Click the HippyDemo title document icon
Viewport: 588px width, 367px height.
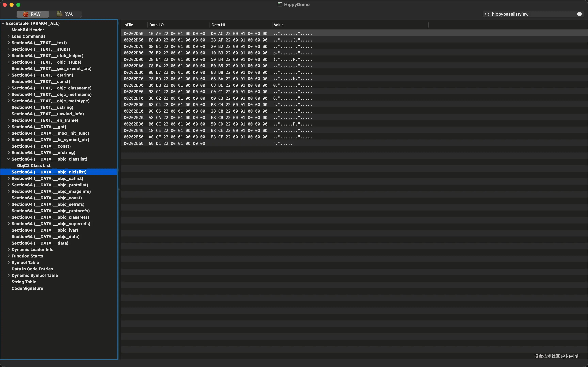click(280, 4)
